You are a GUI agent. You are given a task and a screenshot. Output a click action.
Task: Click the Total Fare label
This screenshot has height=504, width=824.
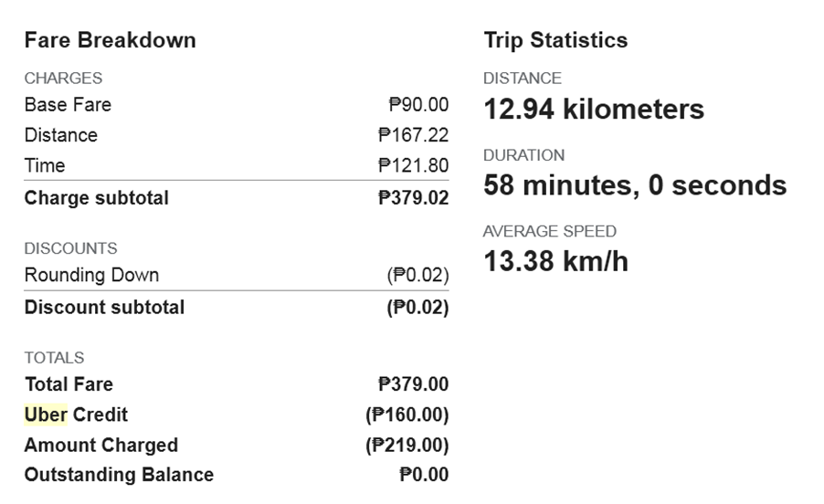[x=69, y=384]
